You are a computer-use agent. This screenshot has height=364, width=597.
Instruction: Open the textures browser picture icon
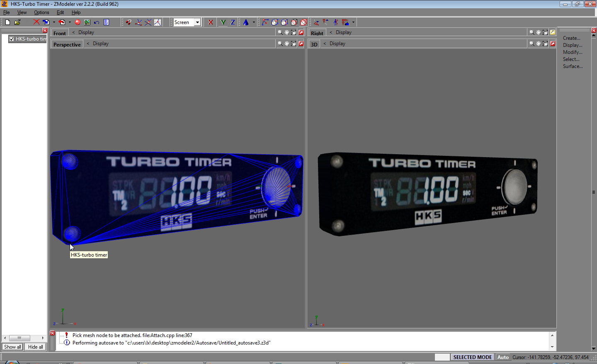tap(87, 22)
